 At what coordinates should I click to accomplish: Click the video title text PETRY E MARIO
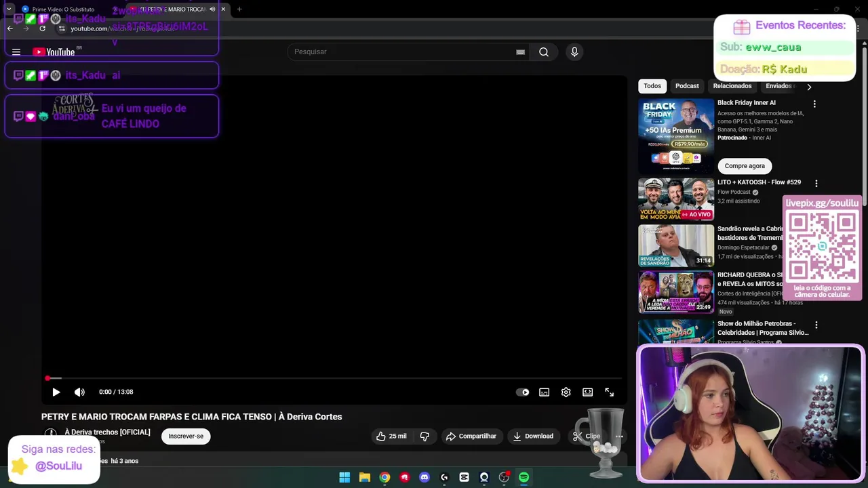click(x=192, y=417)
